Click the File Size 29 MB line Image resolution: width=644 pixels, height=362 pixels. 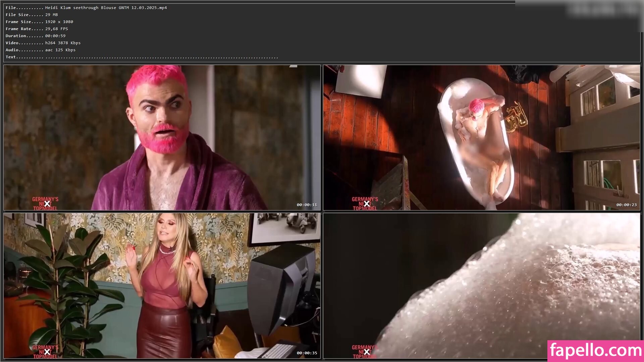[32, 15]
